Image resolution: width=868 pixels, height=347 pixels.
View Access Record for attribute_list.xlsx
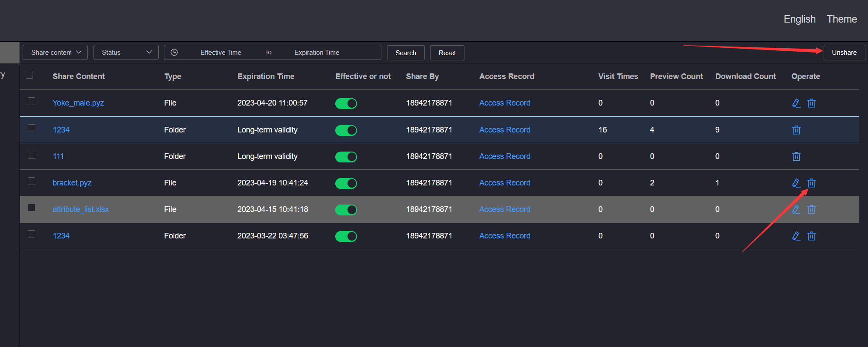(505, 209)
